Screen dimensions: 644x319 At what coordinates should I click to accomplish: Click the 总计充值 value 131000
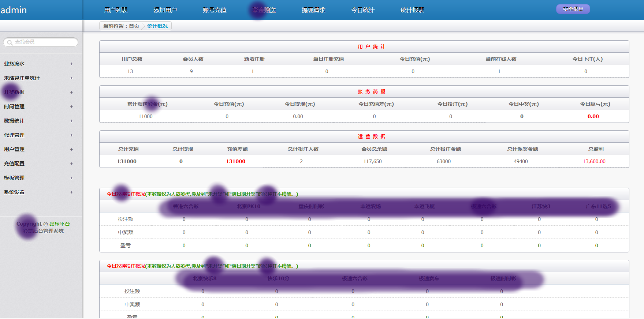tap(127, 161)
